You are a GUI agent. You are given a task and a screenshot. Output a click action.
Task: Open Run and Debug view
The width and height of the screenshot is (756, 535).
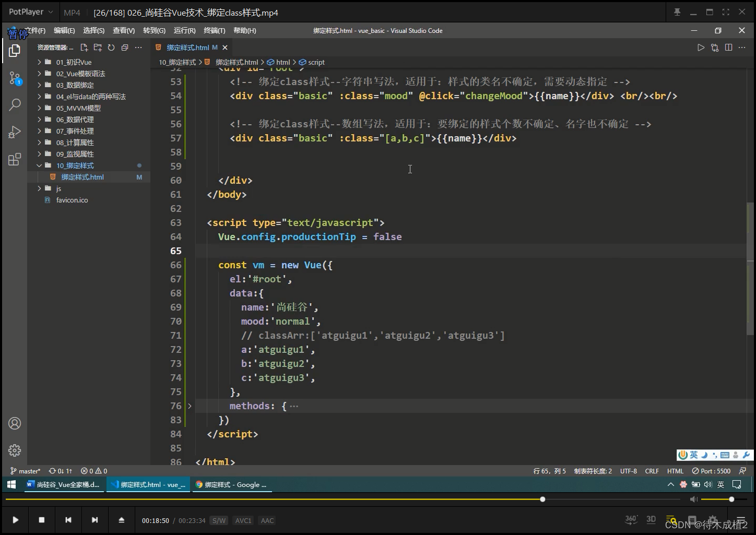[15, 132]
